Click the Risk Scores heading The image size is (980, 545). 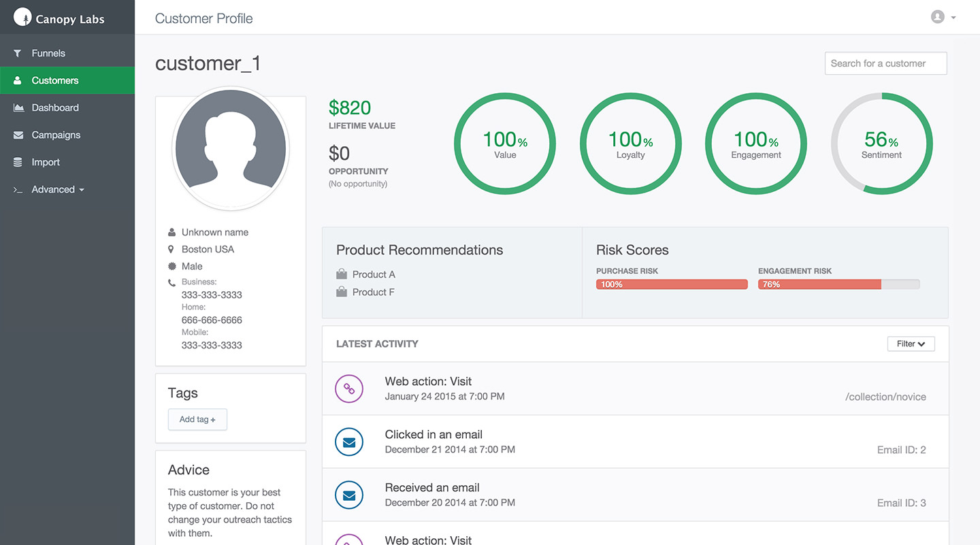[632, 250]
